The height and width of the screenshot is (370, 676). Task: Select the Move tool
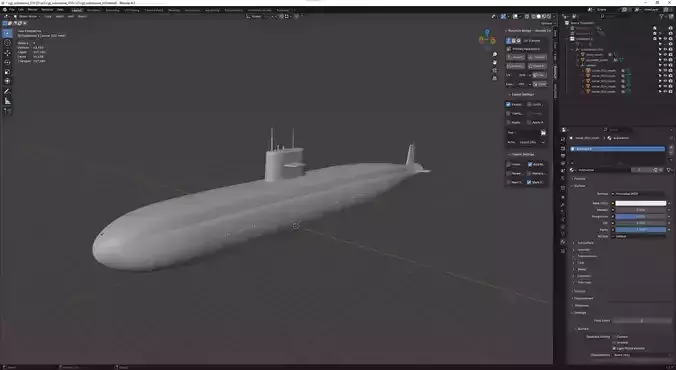click(x=7, y=53)
